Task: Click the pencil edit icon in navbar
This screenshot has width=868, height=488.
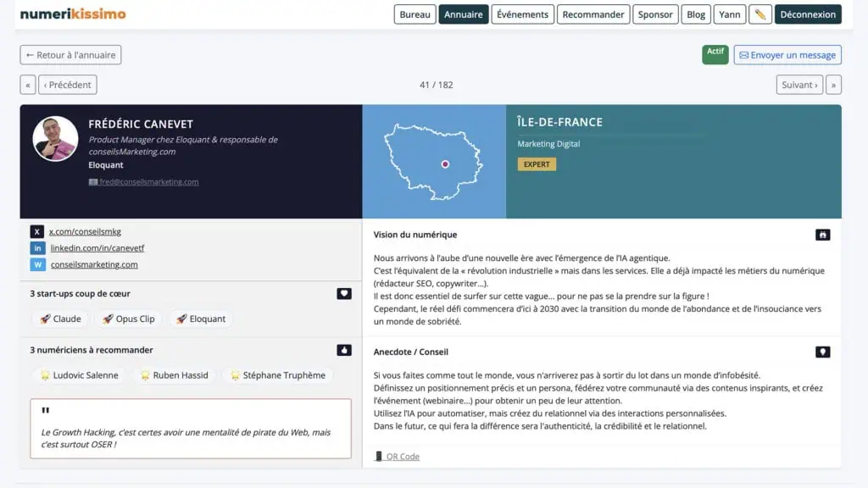Action: (x=760, y=14)
